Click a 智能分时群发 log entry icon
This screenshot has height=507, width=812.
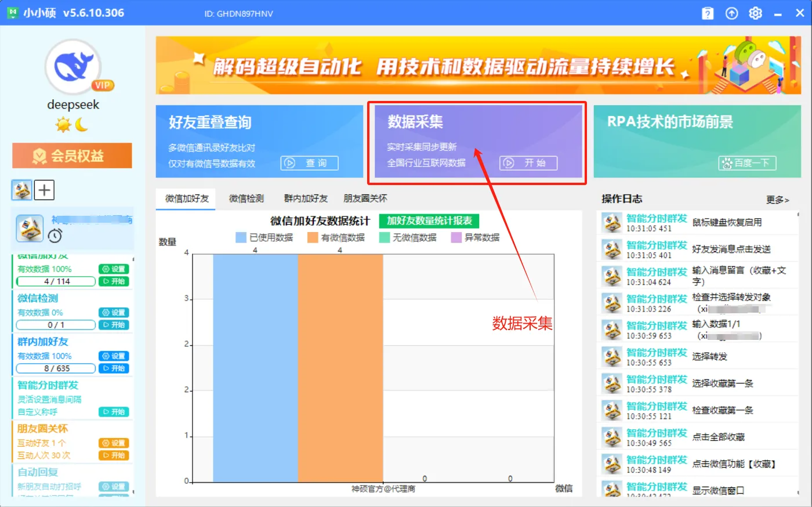click(x=612, y=222)
